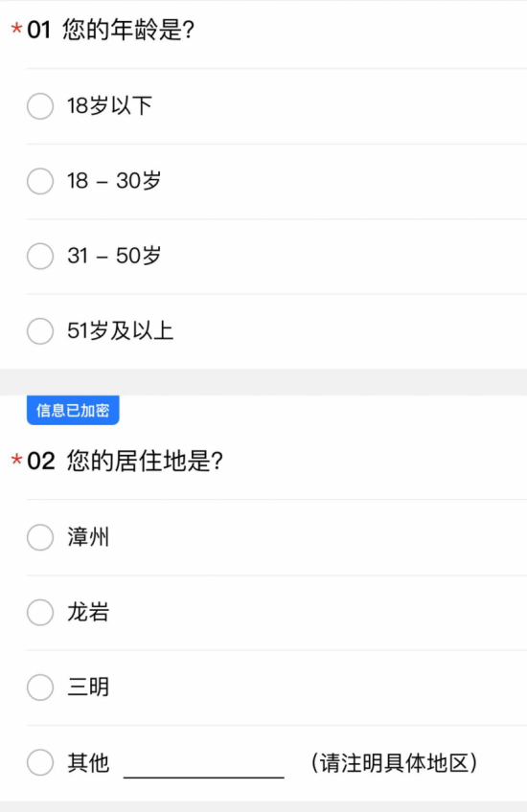Choose the 漳州 radio circle
Image resolution: width=527 pixels, height=812 pixels.
tap(40, 537)
